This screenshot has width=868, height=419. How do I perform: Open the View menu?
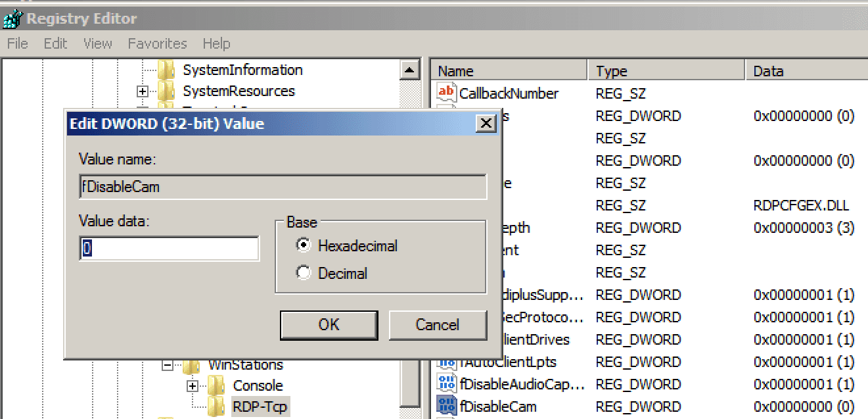(x=97, y=43)
